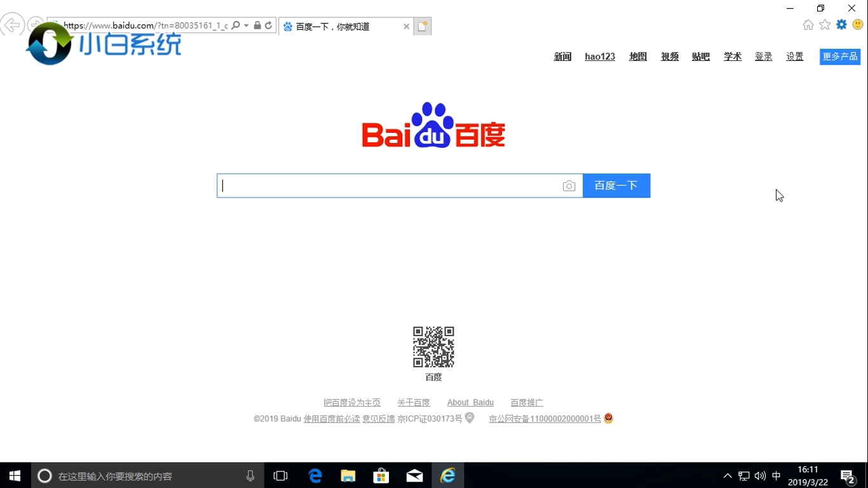The image size is (868, 488).
Task: Click the smiley feedback icon
Action: click(858, 25)
